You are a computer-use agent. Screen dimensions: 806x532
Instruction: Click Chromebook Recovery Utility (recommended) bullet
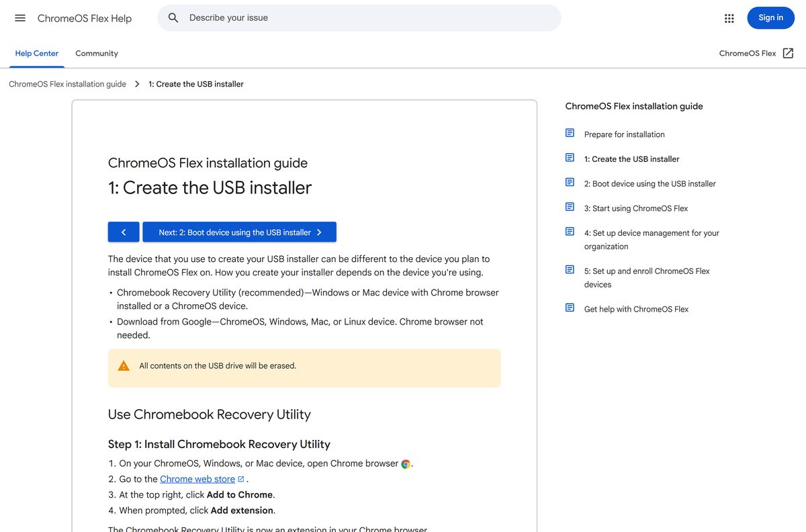pyautogui.click(x=308, y=299)
